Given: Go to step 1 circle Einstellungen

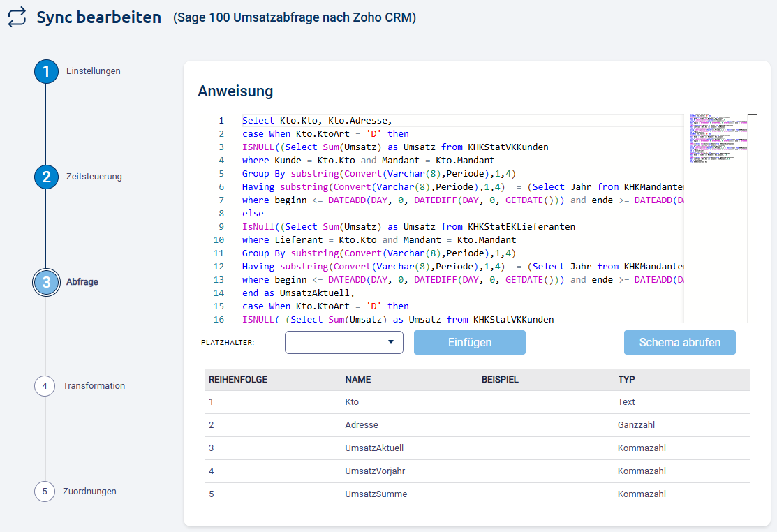Looking at the screenshot, I should (x=46, y=71).
